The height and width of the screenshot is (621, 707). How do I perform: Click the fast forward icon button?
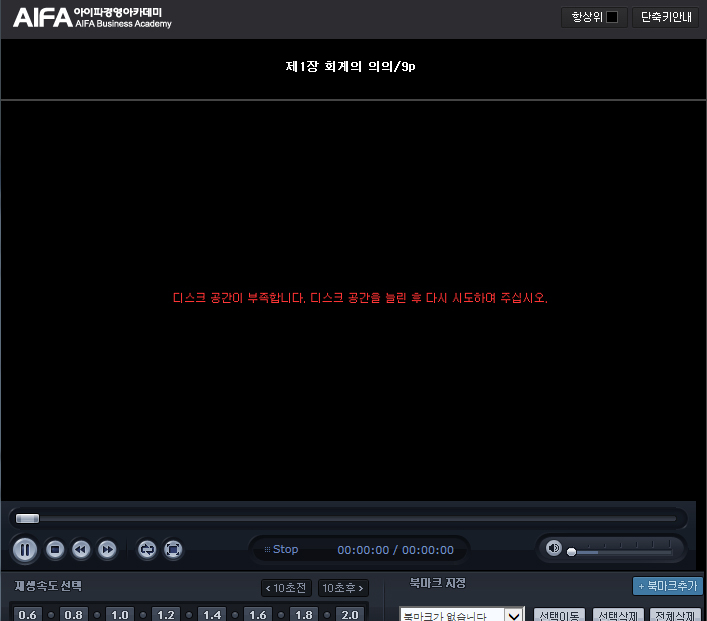click(107, 549)
